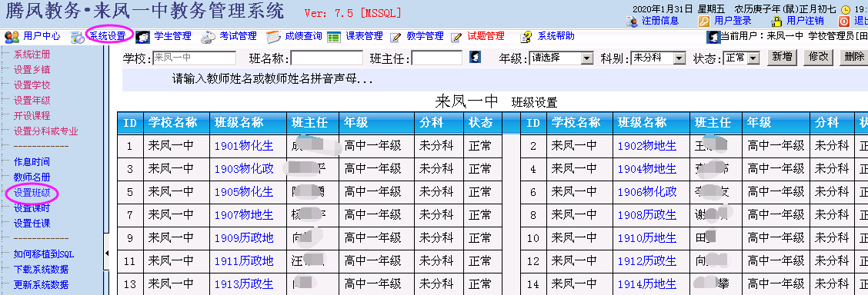Open the 考试管理 menu

(x=238, y=36)
